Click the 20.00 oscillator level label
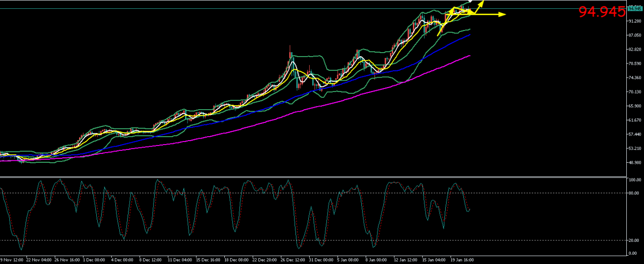Viewport: 644px width, 264px height. click(x=635, y=240)
